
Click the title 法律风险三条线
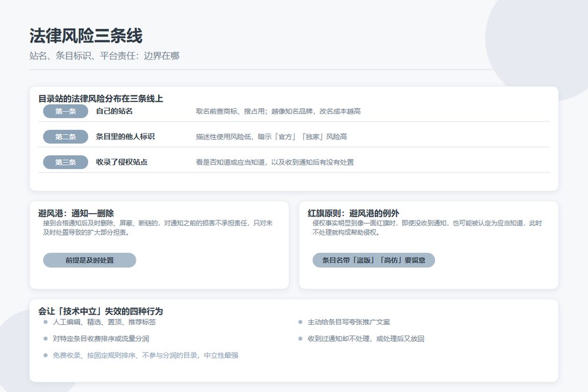(x=86, y=36)
